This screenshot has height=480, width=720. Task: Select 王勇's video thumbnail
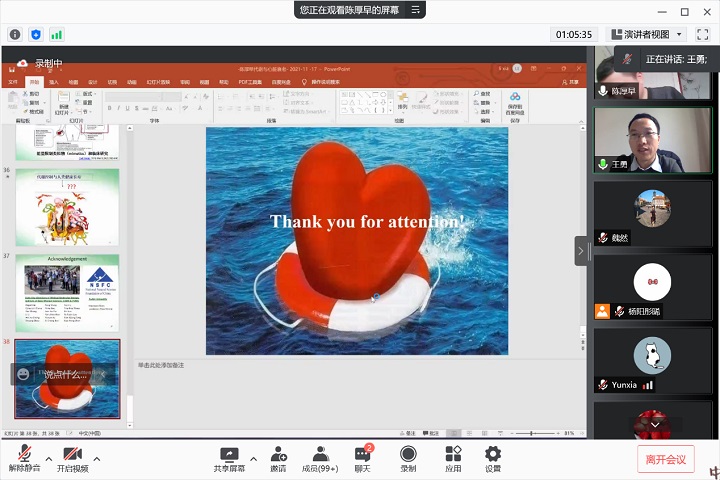point(652,139)
